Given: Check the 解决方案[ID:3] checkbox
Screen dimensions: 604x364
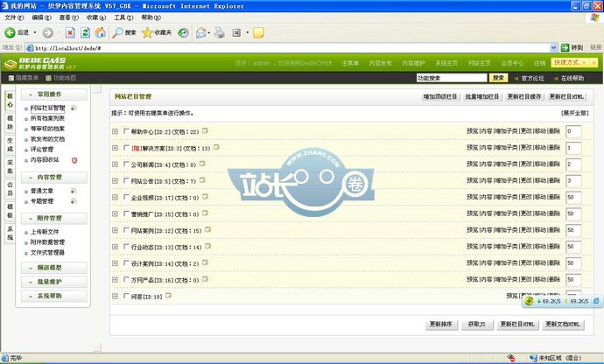Looking at the screenshot, I should point(126,148).
